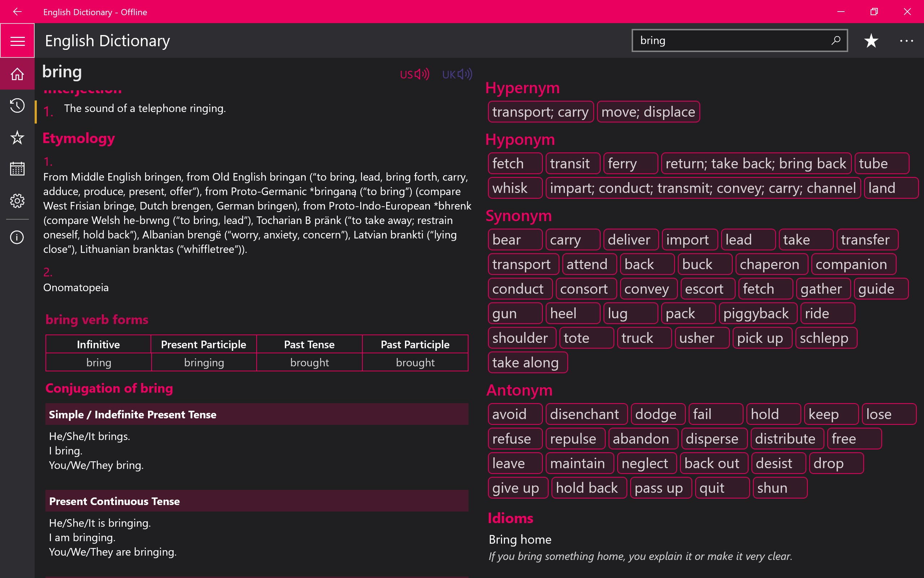The height and width of the screenshot is (578, 924).
Task: Select hyponym 'land'
Action: [891, 188]
